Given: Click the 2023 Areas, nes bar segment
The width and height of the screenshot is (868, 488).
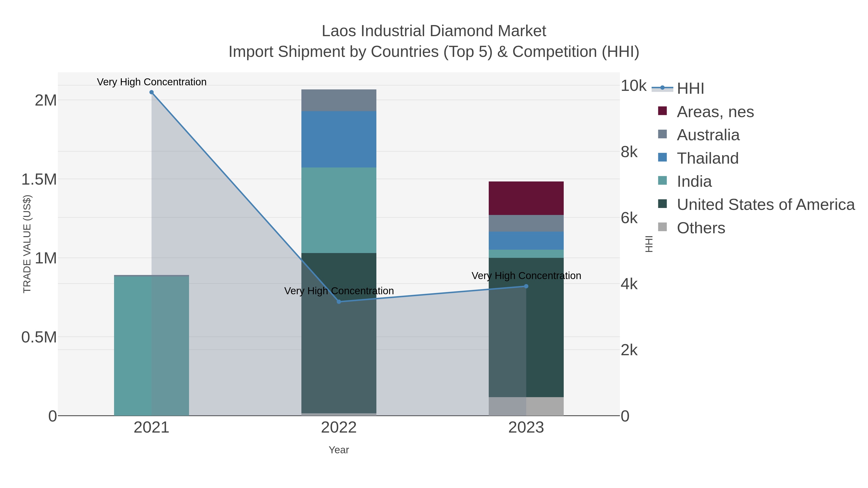Looking at the screenshot, I should (x=526, y=198).
